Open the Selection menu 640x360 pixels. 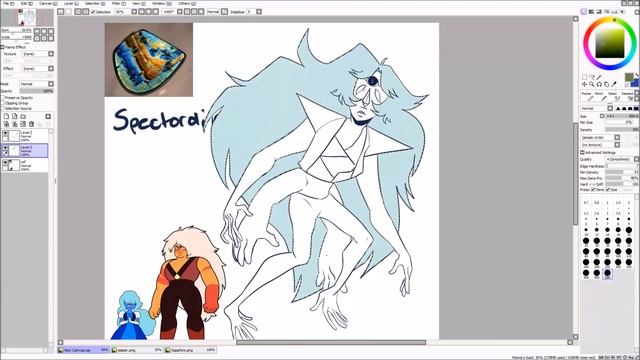[x=95, y=3]
